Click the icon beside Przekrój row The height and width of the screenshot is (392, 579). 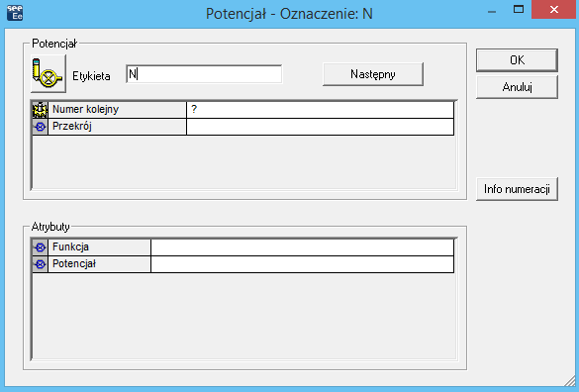click(40, 127)
